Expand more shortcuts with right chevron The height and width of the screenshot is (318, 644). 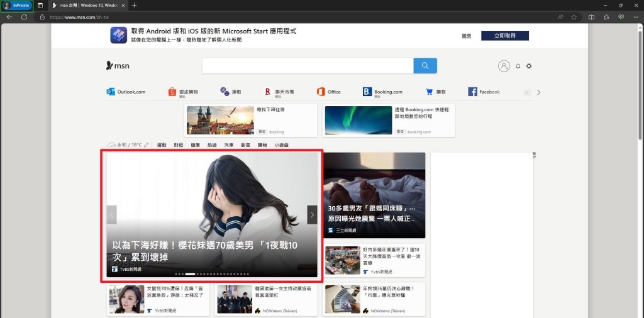pos(538,92)
